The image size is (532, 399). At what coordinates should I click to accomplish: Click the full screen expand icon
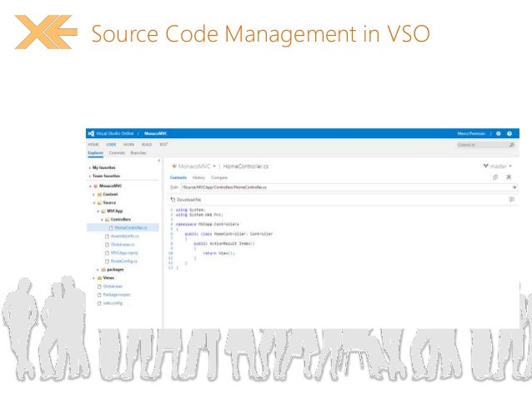click(x=509, y=177)
